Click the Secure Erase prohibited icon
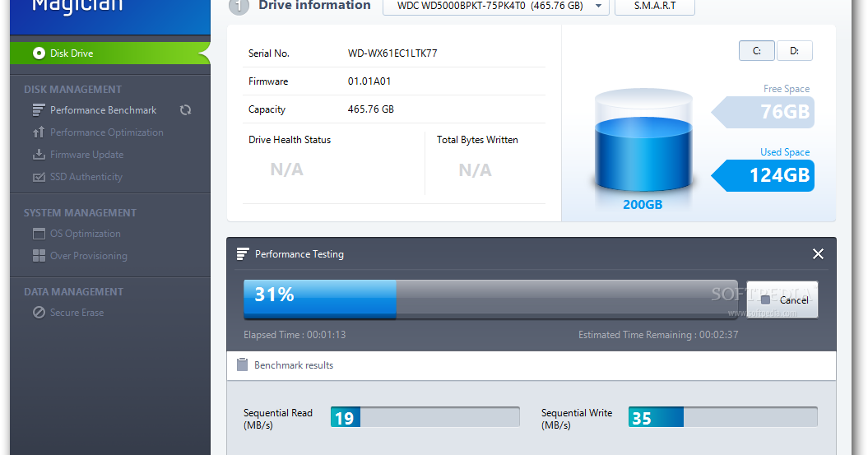Screen dimensions: 868x455 (39, 312)
